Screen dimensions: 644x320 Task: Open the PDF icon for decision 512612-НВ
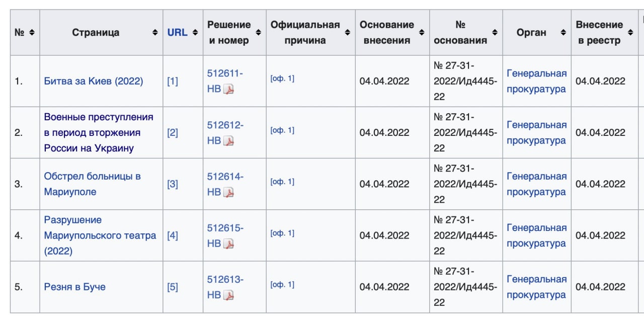click(x=229, y=141)
